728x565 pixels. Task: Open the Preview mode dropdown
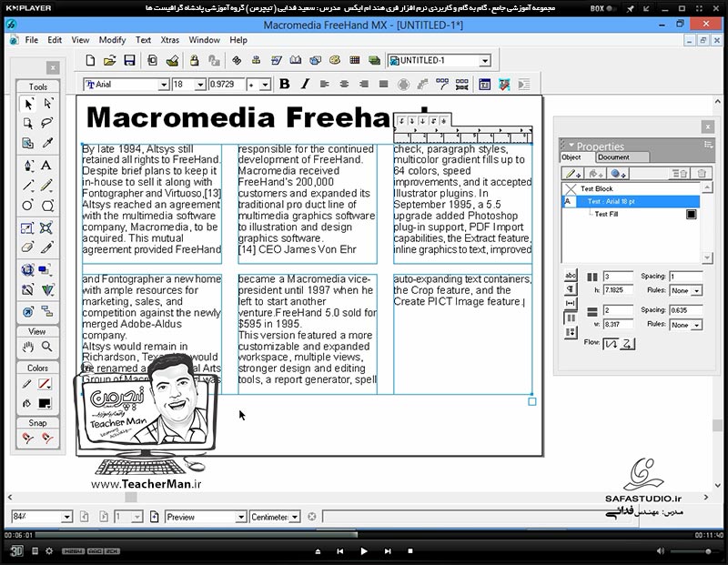240,517
